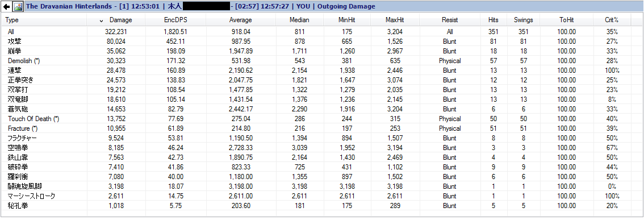
Task: Click average value 1,890.75
Action: [241, 157]
